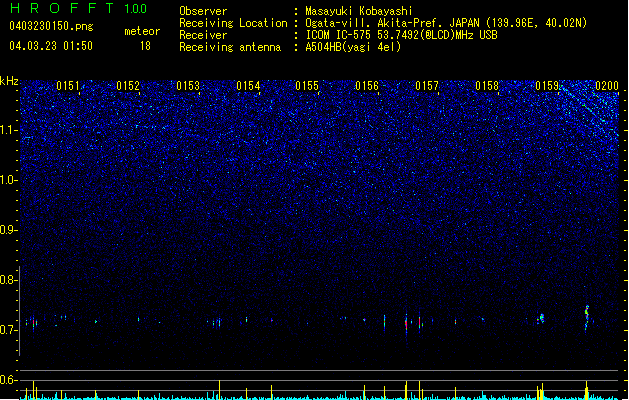Click the 1.0 frequency axis label
Screen dimensions: 629x400
[8, 180]
